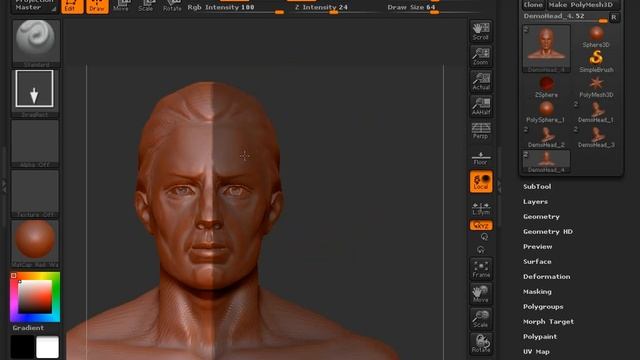Expand the SubTool palette section
Image resolution: width=640 pixels, height=360 pixels.
[537, 187]
